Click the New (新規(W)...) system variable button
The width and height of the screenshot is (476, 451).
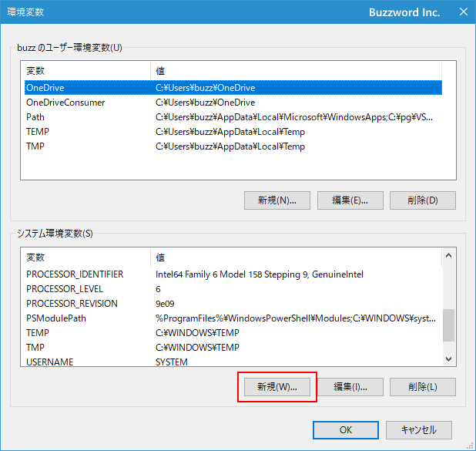pos(277,386)
